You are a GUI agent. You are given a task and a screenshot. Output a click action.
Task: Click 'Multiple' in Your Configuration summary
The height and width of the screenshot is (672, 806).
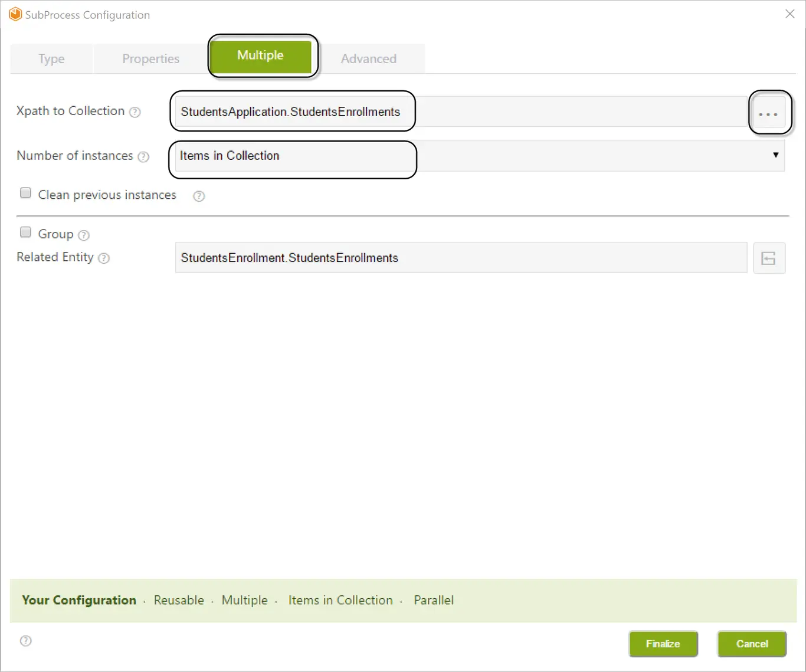tap(245, 600)
